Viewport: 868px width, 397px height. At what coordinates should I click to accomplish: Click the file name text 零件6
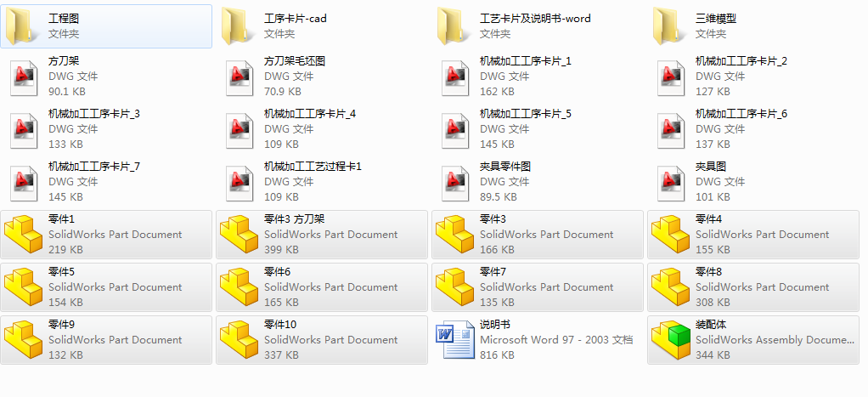click(x=278, y=272)
